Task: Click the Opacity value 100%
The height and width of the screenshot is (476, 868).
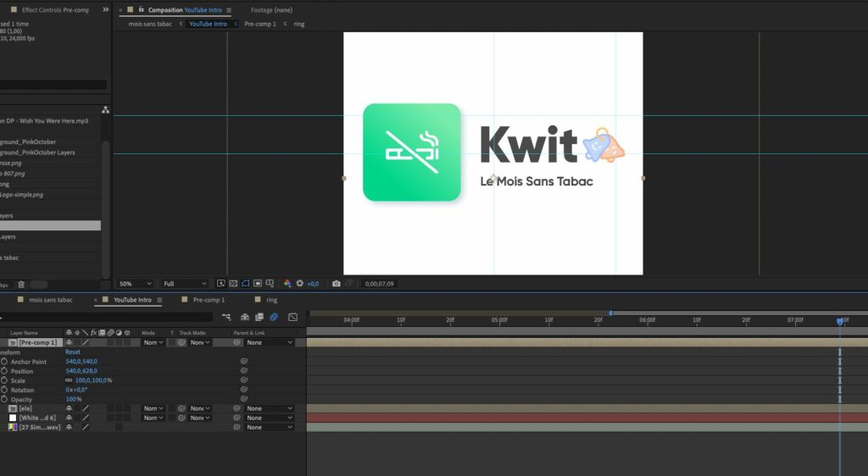Action: 74,399
